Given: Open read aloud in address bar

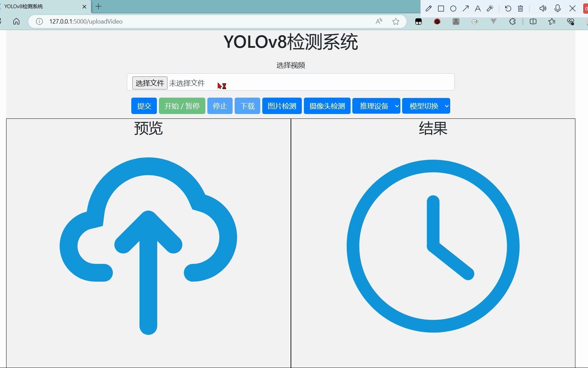Looking at the screenshot, I should pos(379,22).
